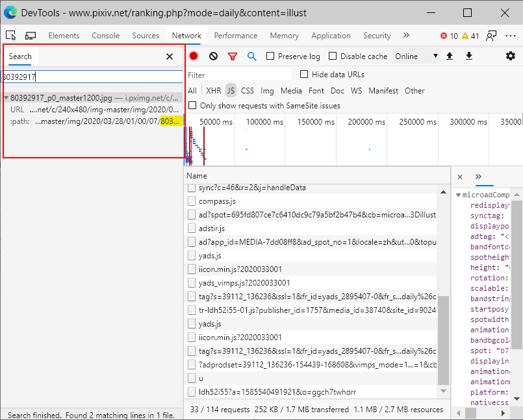Check Hide data URLs
523x420 pixels.
coord(304,74)
